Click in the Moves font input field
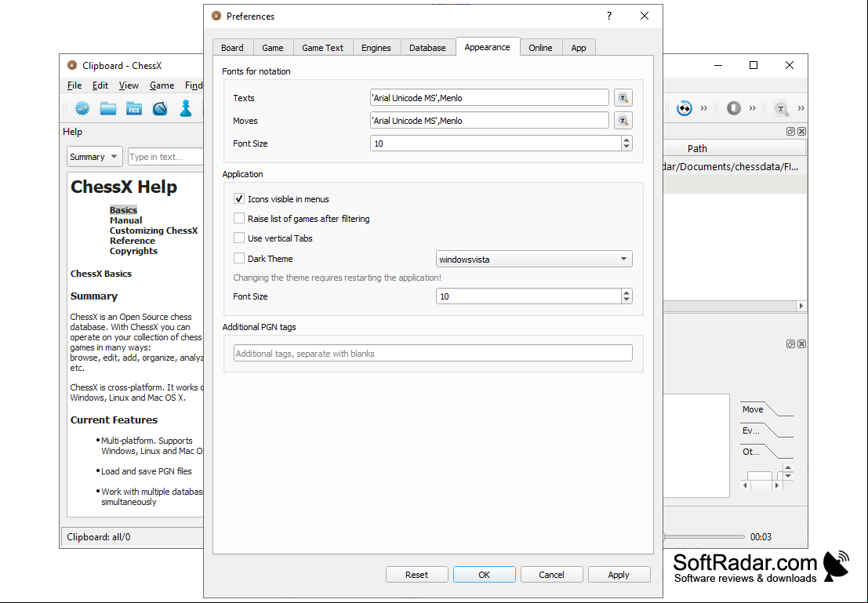This screenshot has width=868, height=603. click(489, 120)
